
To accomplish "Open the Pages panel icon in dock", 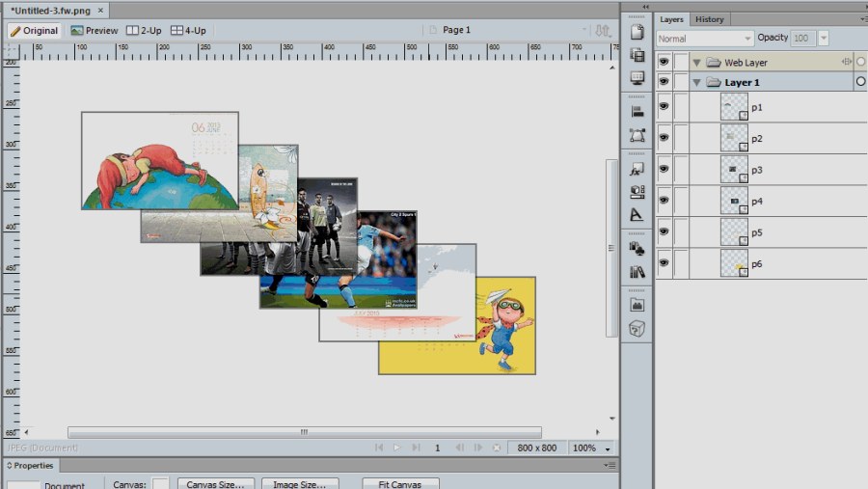I will [x=637, y=32].
